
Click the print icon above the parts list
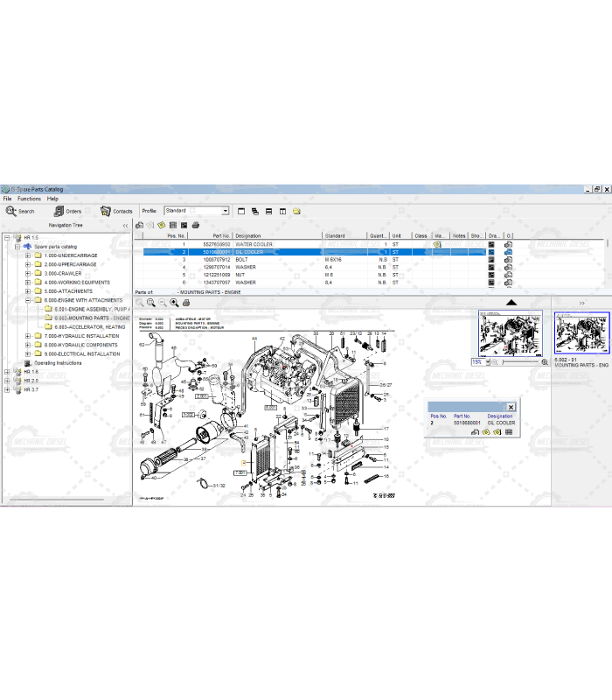[x=196, y=225]
